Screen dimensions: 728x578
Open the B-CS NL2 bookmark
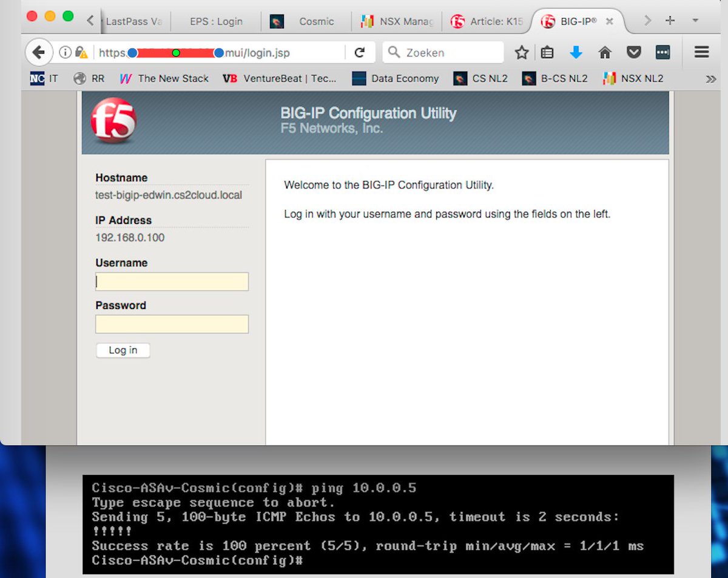coord(555,78)
